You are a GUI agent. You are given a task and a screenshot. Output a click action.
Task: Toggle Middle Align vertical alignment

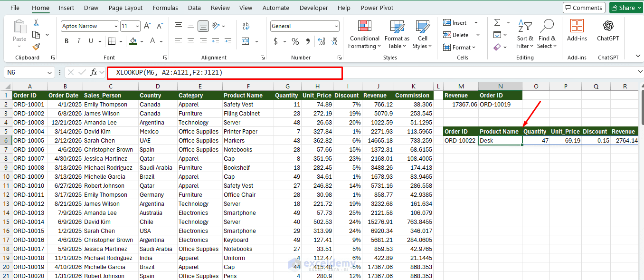pyautogui.click(x=190, y=26)
